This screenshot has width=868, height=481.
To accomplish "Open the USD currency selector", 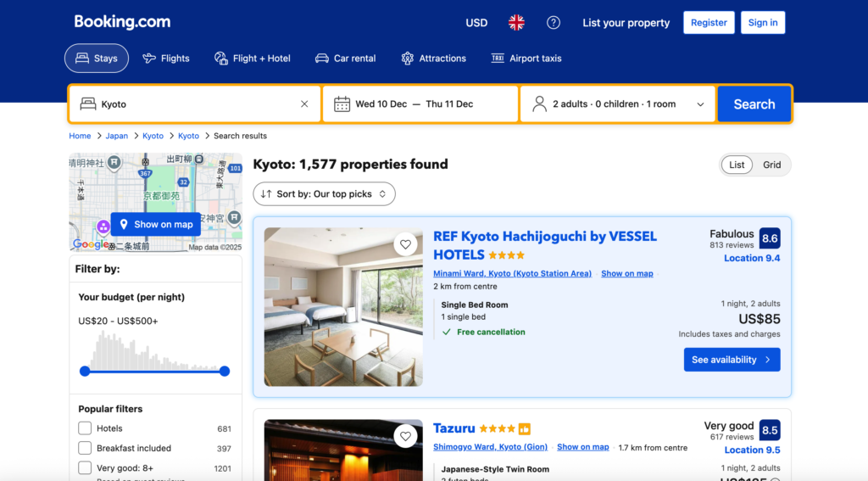I will pyautogui.click(x=476, y=23).
